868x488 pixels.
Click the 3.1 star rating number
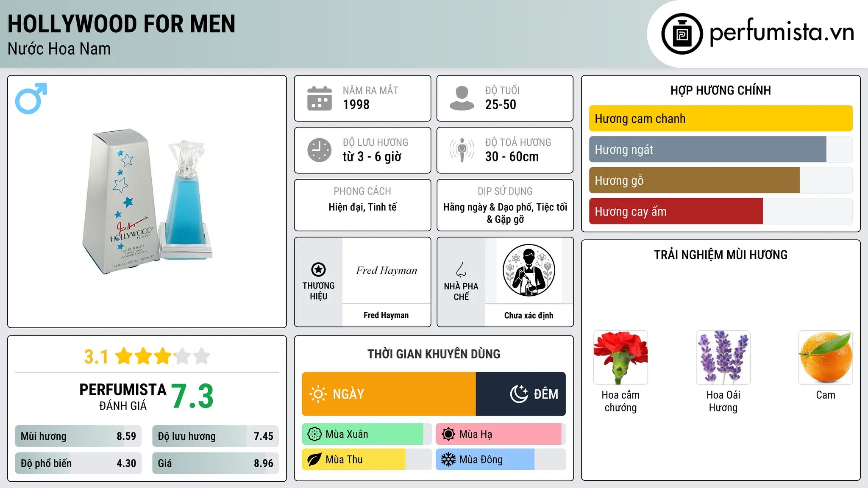tap(96, 357)
